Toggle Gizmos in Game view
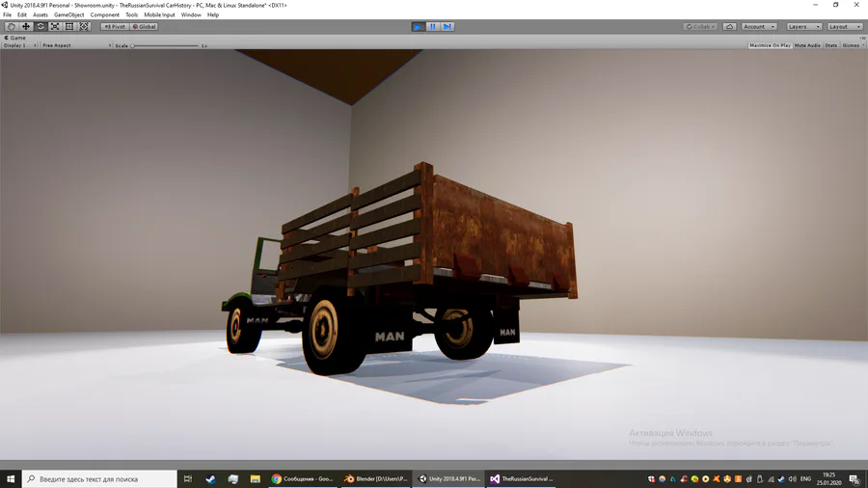 coord(851,45)
